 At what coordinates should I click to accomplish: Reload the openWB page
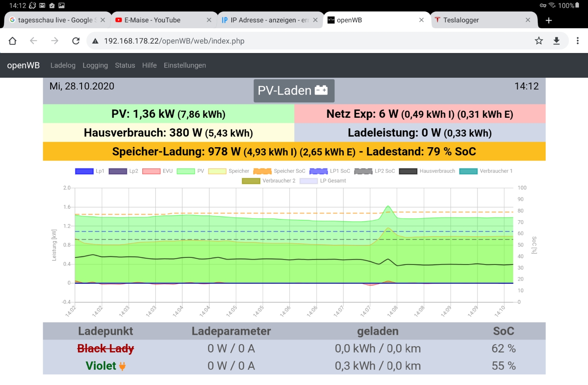76,41
